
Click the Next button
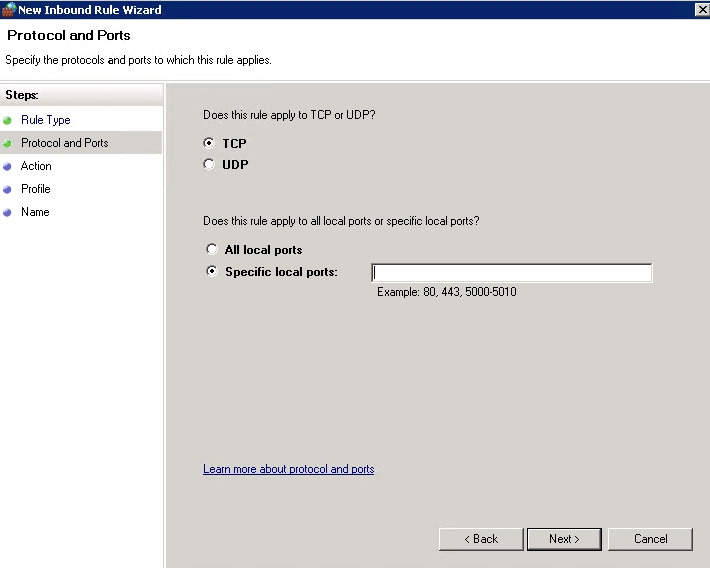[564, 539]
